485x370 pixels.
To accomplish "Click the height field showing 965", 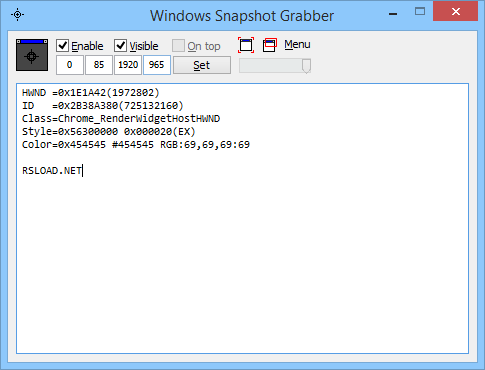I will pyautogui.click(x=157, y=65).
